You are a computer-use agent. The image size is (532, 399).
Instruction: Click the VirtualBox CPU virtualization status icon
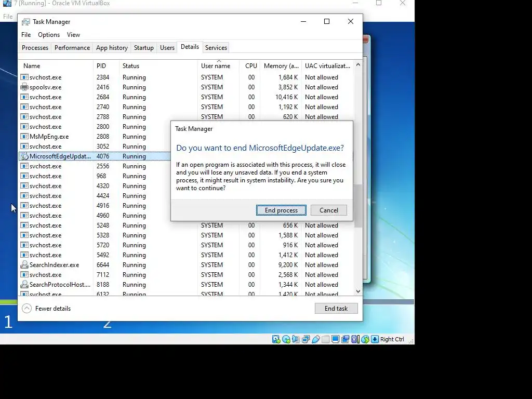pyautogui.click(x=355, y=339)
